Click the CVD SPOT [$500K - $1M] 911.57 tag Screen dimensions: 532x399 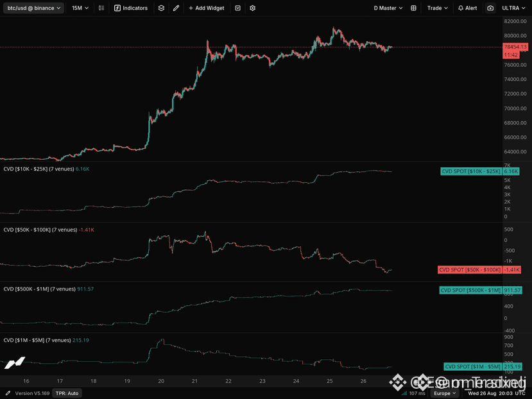click(x=481, y=290)
